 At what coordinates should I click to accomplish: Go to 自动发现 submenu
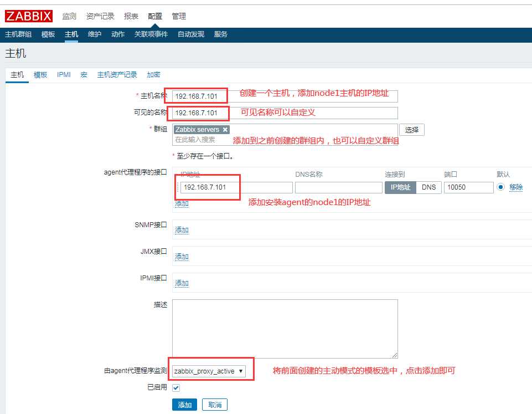point(190,34)
